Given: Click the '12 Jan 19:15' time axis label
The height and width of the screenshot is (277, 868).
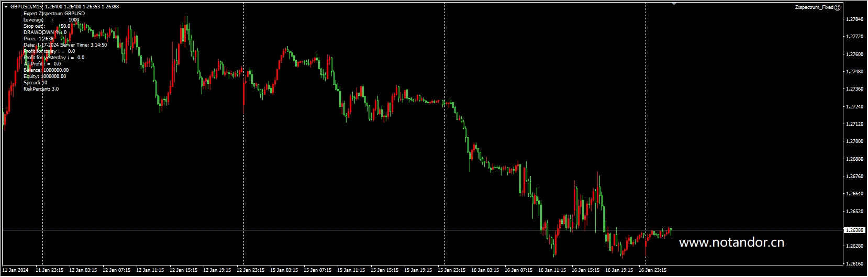Looking at the screenshot, I should tap(217, 271).
